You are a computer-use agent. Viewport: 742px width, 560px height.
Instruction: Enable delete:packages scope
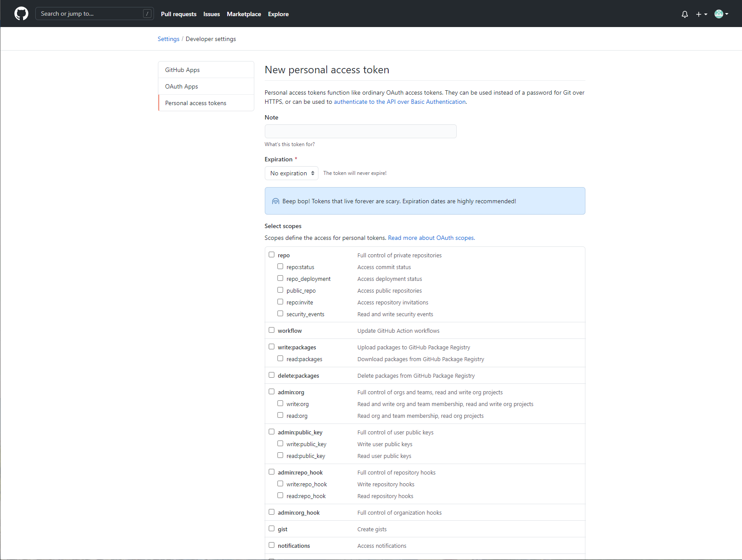[x=272, y=375]
